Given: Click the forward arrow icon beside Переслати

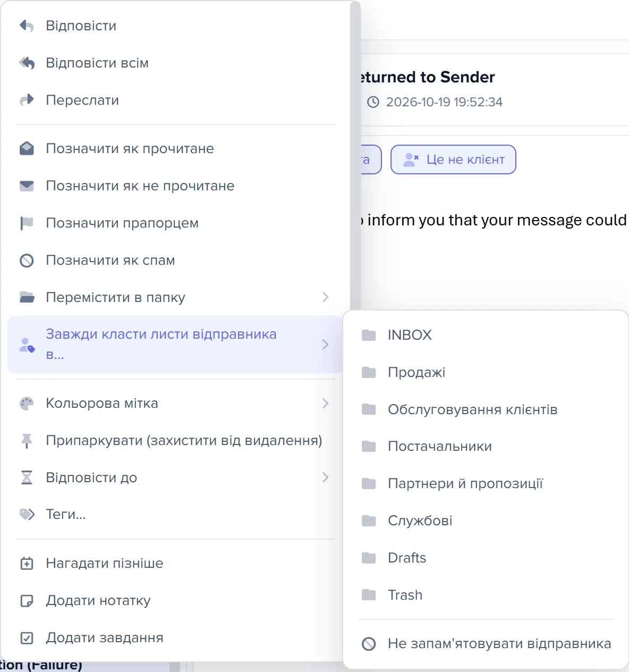Looking at the screenshot, I should click(x=27, y=100).
